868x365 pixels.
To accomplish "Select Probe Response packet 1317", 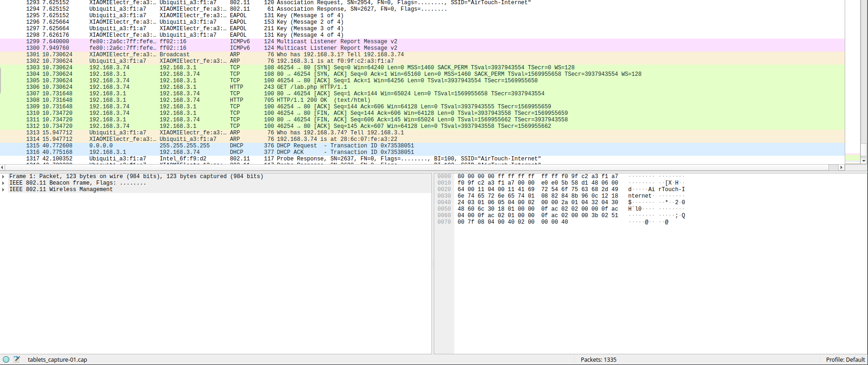I will pos(422,159).
